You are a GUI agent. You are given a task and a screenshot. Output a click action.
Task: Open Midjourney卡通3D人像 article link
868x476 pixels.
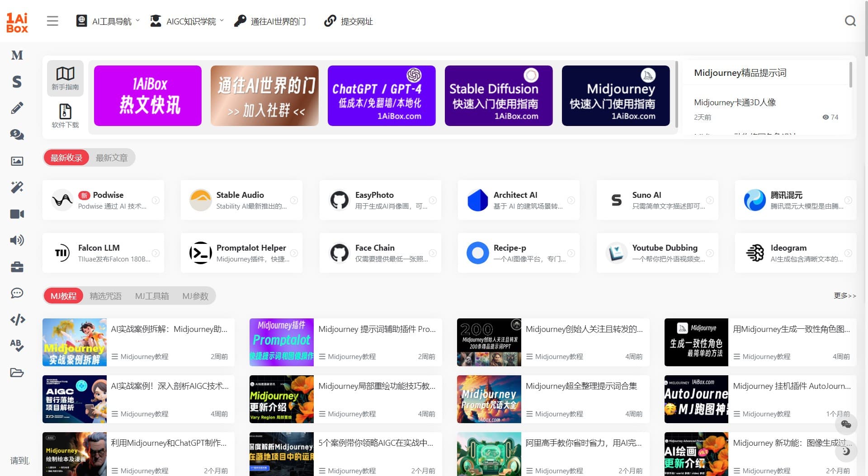(x=735, y=103)
